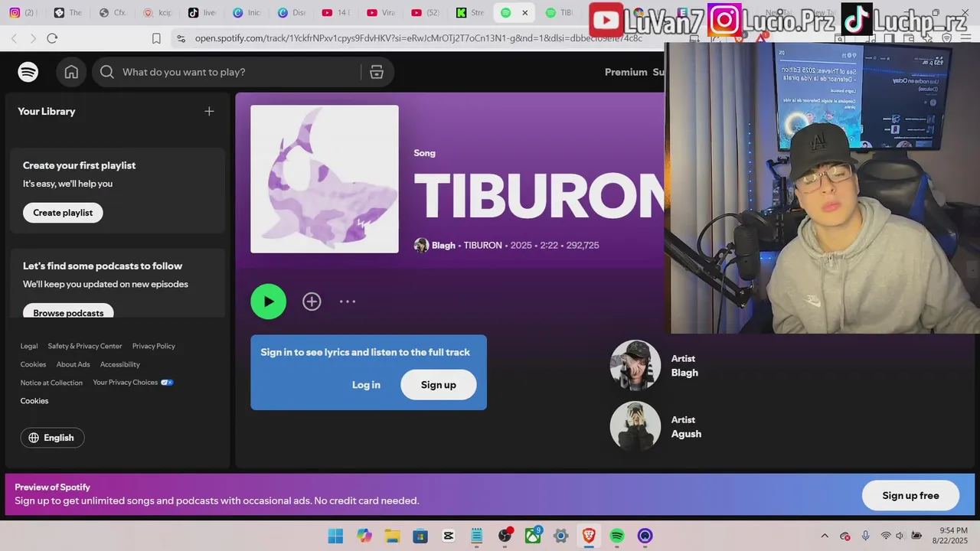Open site settings icon in address bar
Image resolution: width=980 pixels, height=551 pixels.
[x=181, y=38]
